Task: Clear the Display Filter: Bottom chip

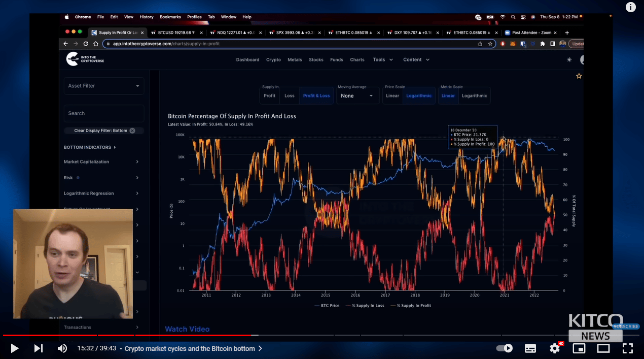Action: (132, 130)
